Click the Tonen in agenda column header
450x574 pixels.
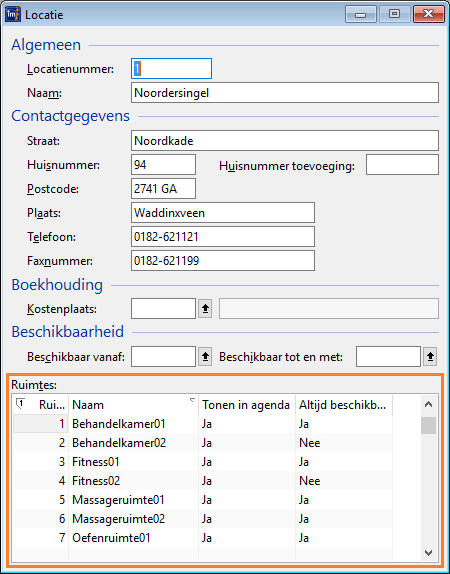246,405
